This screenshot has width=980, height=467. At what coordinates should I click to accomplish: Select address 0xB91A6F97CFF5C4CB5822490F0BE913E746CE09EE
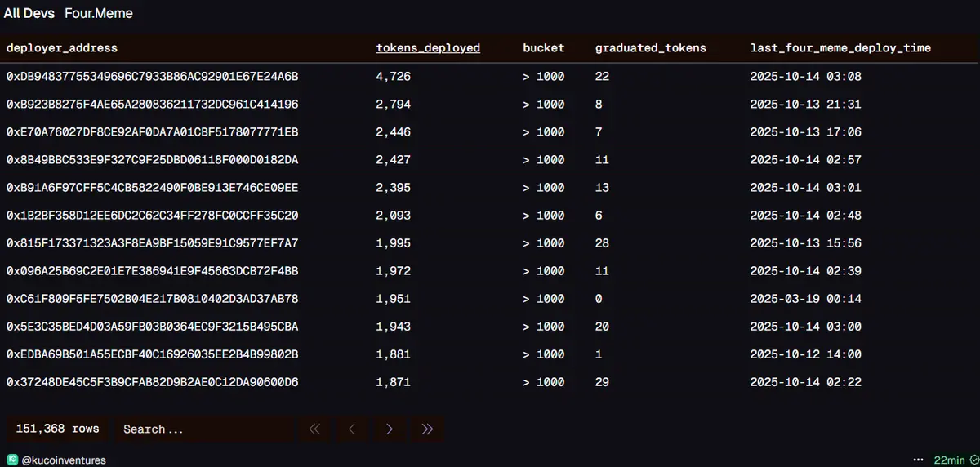152,188
